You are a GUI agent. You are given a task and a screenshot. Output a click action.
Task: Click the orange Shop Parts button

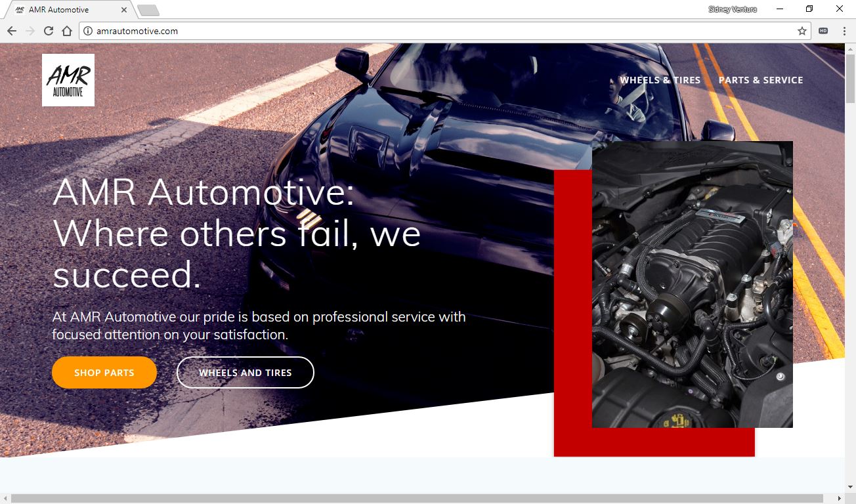(x=104, y=373)
